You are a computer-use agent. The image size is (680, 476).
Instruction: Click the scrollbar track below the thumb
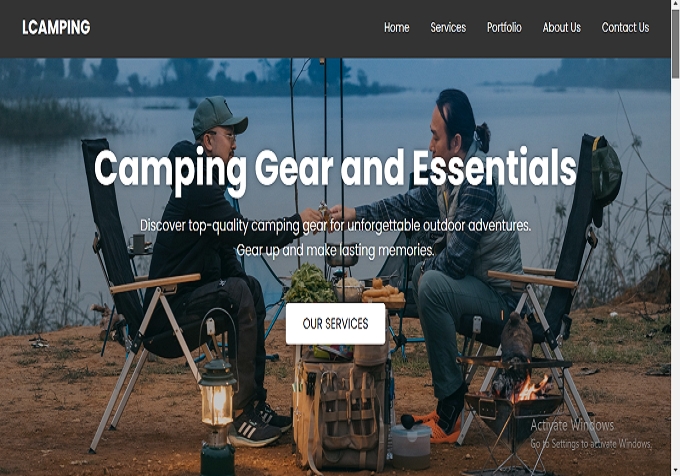(x=675, y=273)
